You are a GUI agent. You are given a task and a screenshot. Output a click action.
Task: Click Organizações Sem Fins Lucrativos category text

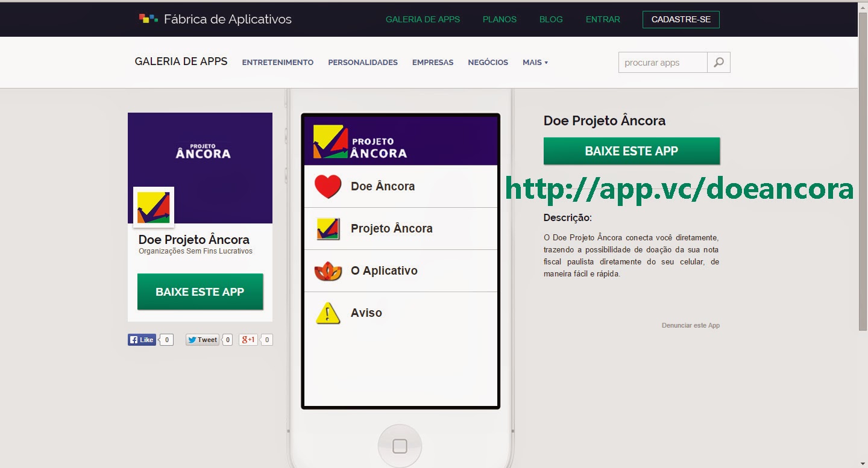[195, 251]
